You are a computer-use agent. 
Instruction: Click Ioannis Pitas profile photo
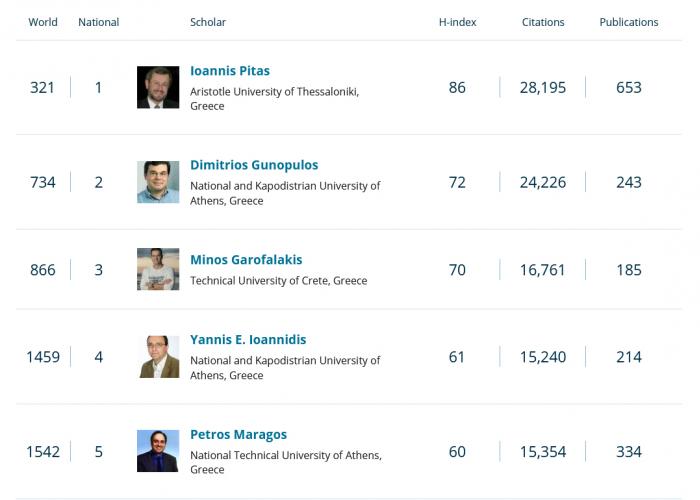coord(158,87)
